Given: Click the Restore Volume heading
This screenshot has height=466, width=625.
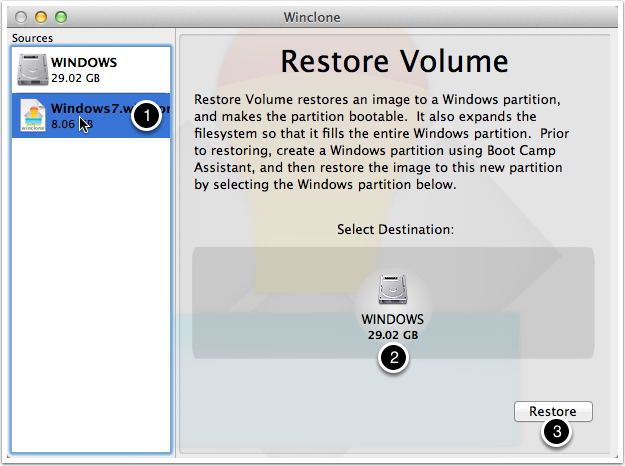Looking at the screenshot, I should click(395, 61).
